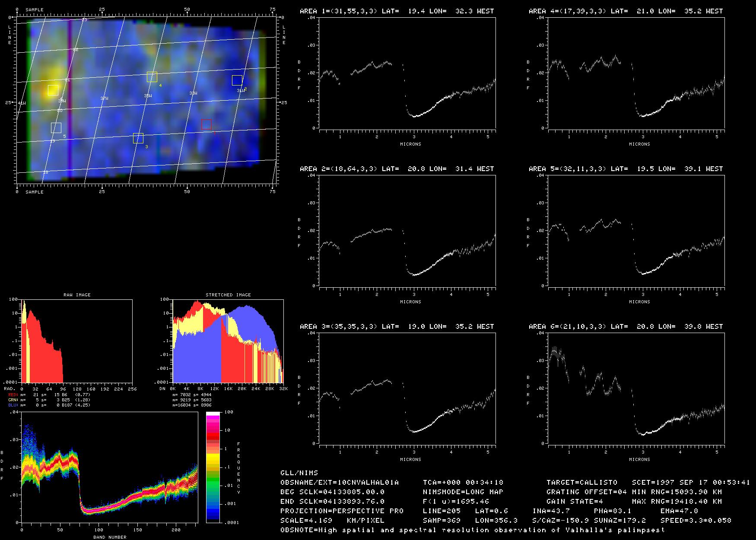The height and width of the screenshot is (540, 756).
Task: Click the BAND NUMBER axis label
Action: [110, 537]
